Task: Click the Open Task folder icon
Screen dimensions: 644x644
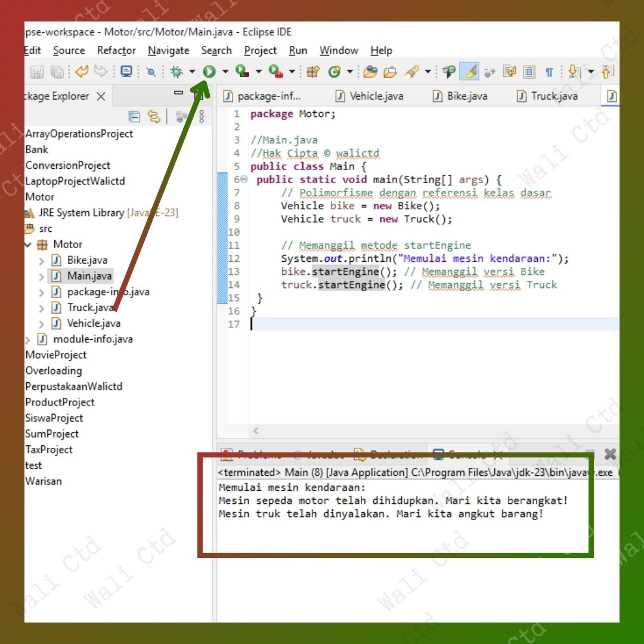Action: [x=390, y=72]
